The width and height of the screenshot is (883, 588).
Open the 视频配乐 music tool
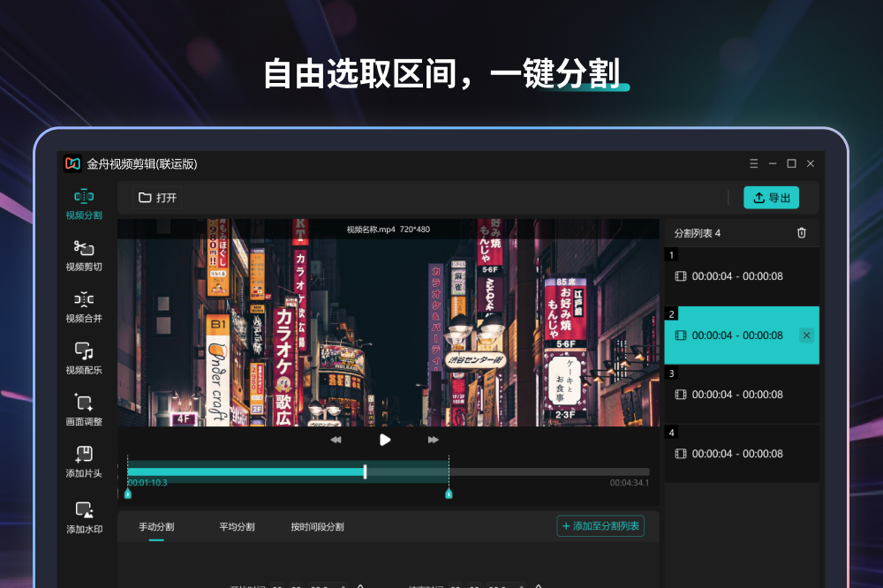[84, 358]
